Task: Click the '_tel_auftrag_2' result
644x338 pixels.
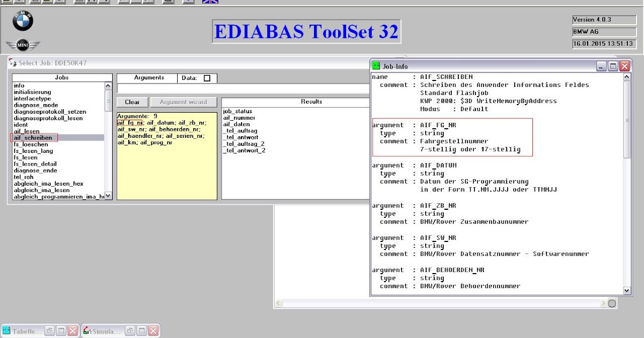Action: pos(244,144)
